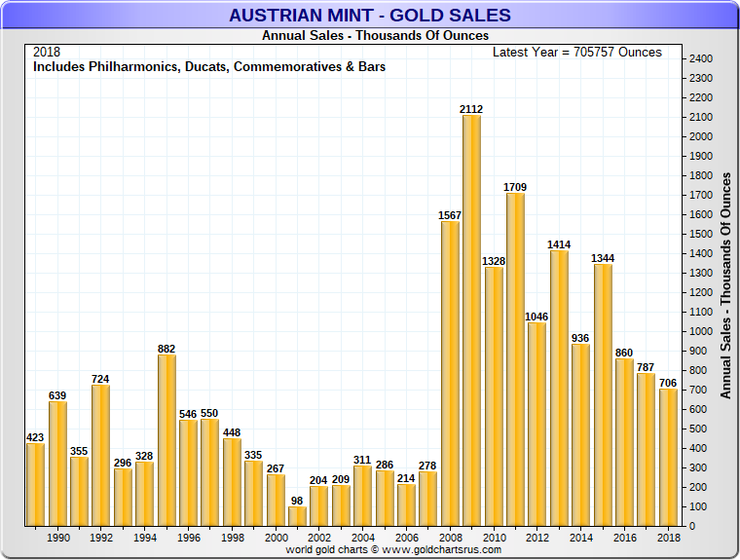The width and height of the screenshot is (740, 560).
Task: Click the y-axis tick value 2400
Action: pos(701,59)
